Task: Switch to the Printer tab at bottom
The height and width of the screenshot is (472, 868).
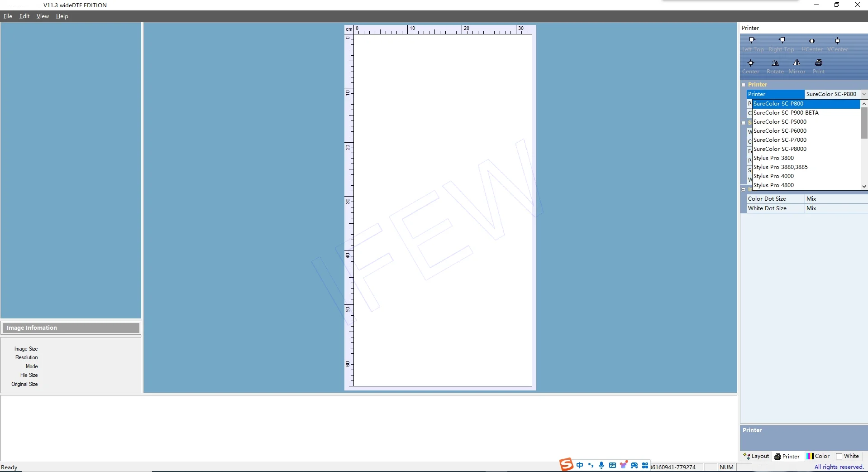Action: click(x=787, y=456)
